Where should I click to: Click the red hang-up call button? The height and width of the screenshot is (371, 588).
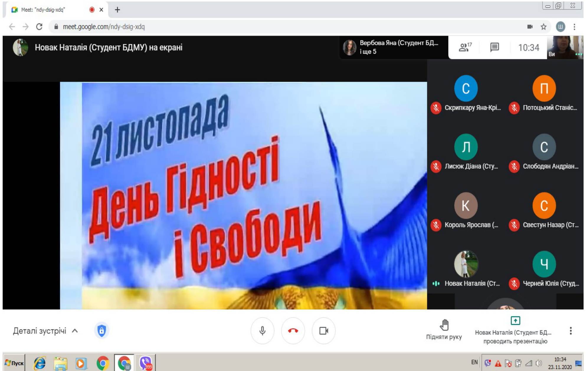pos(293,331)
